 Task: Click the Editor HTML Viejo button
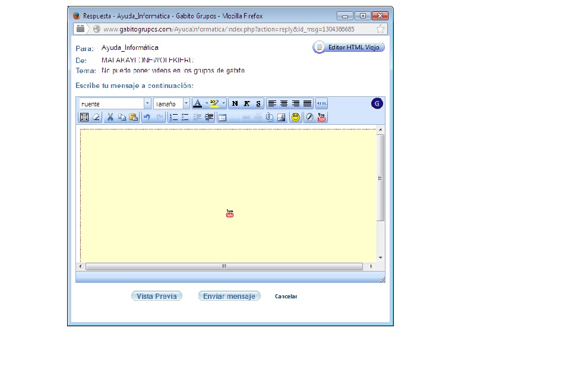click(x=349, y=48)
